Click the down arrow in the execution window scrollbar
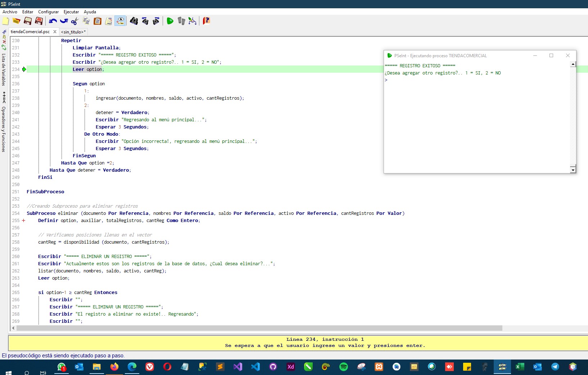The image size is (588, 375). [573, 170]
